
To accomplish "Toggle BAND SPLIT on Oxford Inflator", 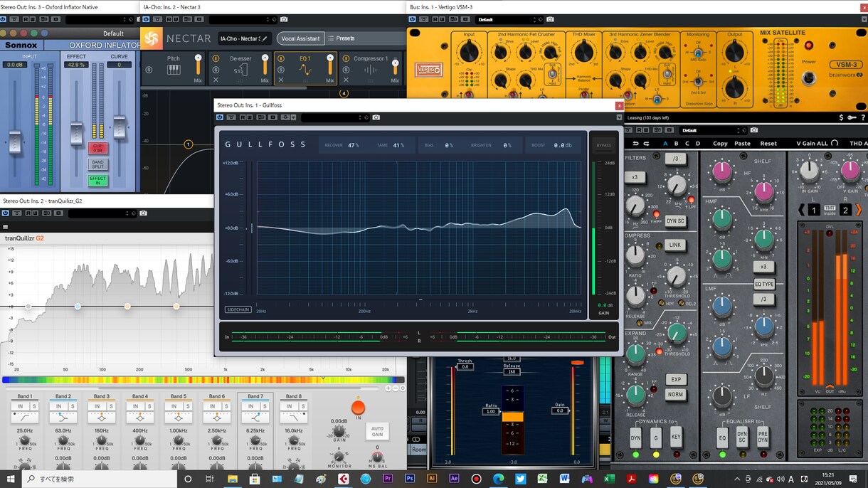I will [x=97, y=164].
